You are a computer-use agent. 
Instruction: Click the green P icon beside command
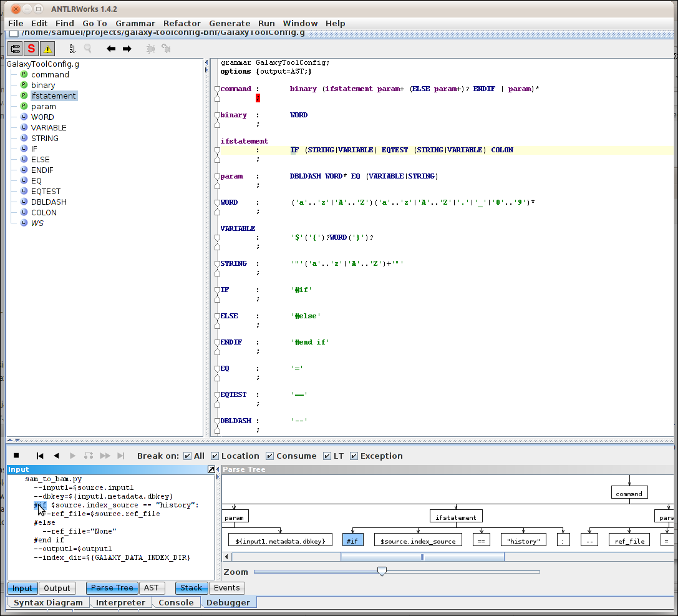24,74
